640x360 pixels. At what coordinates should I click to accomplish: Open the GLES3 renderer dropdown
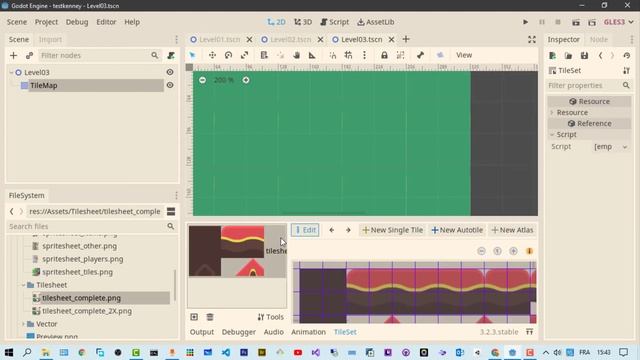coord(619,22)
